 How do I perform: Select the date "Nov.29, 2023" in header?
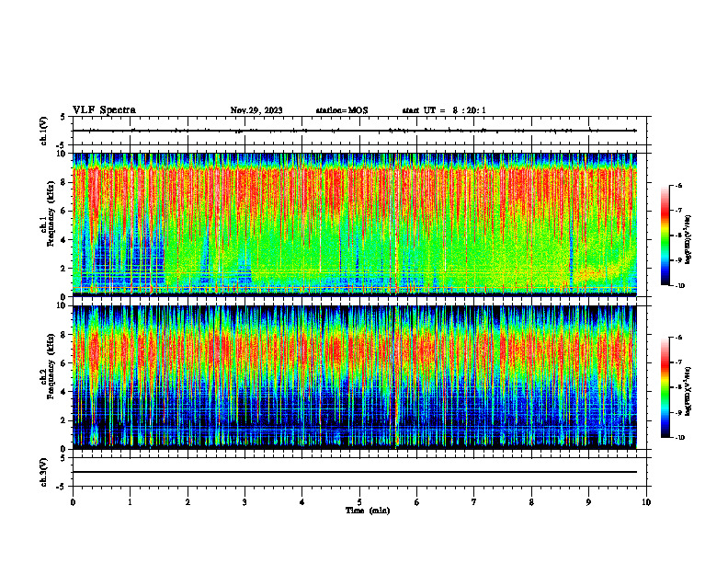(x=256, y=110)
